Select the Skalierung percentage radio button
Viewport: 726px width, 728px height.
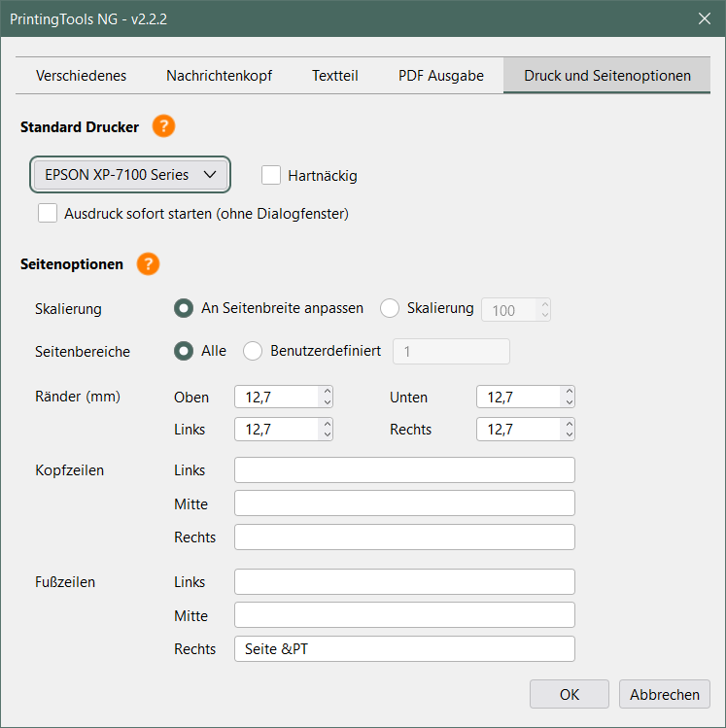point(390,308)
